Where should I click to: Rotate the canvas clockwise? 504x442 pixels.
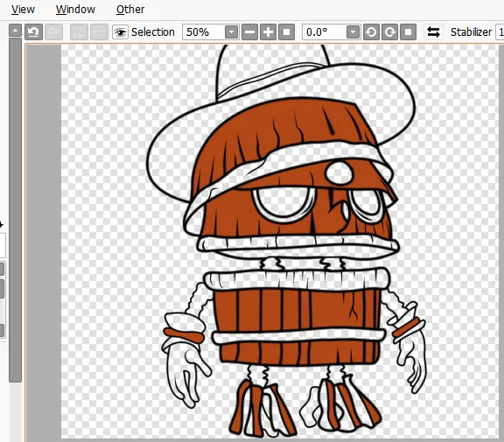pos(390,32)
